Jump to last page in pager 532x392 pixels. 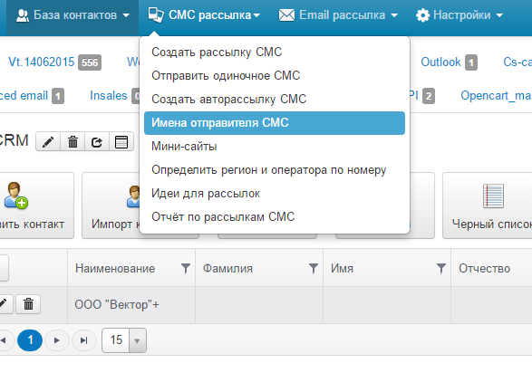click(83, 340)
